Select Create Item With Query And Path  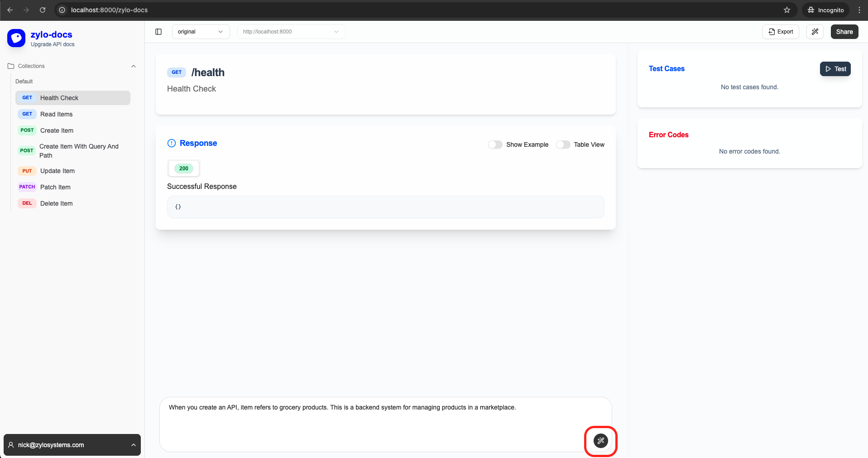73,151
